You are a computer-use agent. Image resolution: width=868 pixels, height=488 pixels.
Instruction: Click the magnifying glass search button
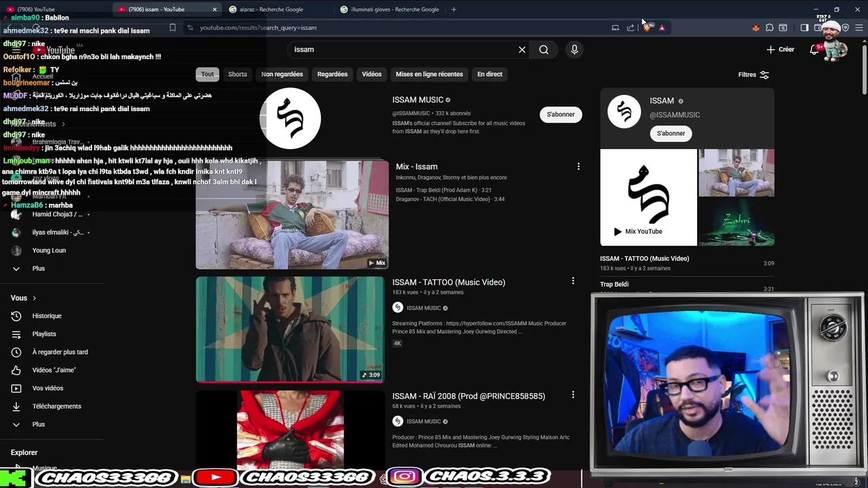pyautogui.click(x=544, y=49)
